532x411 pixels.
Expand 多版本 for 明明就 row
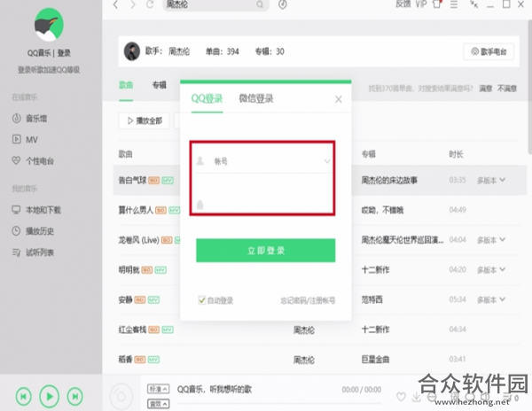(x=491, y=270)
